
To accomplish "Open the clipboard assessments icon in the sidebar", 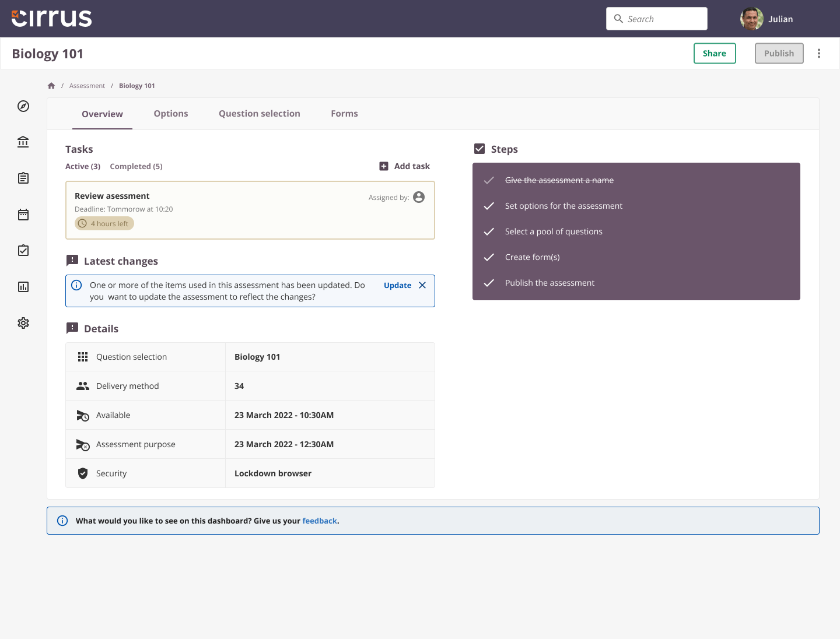I will (x=23, y=178).
